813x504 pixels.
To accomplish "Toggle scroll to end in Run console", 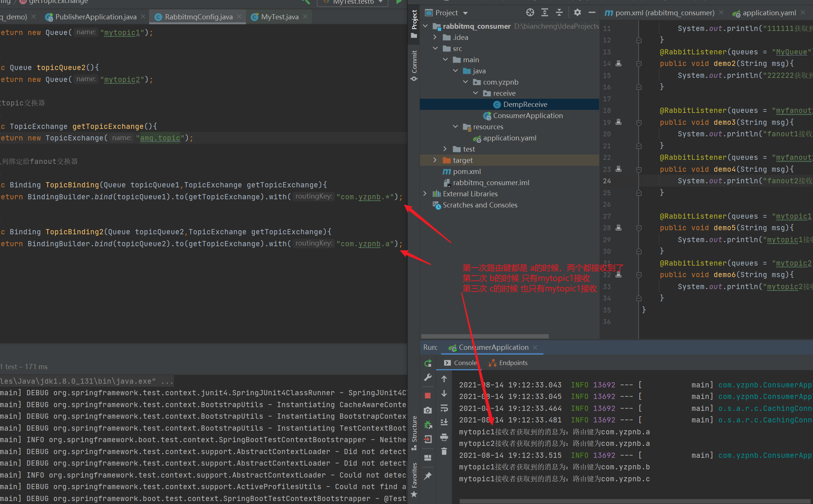I will [444, 422].
